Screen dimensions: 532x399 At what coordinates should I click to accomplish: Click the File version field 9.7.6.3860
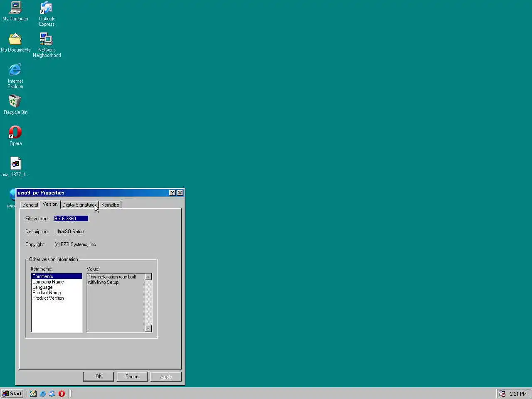[x=71, y=219]
